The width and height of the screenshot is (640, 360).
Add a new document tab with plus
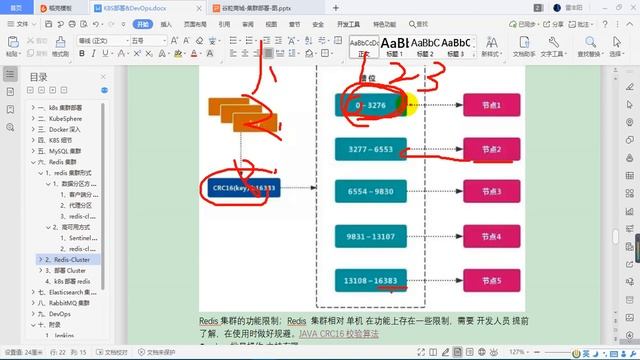(336, 8)
